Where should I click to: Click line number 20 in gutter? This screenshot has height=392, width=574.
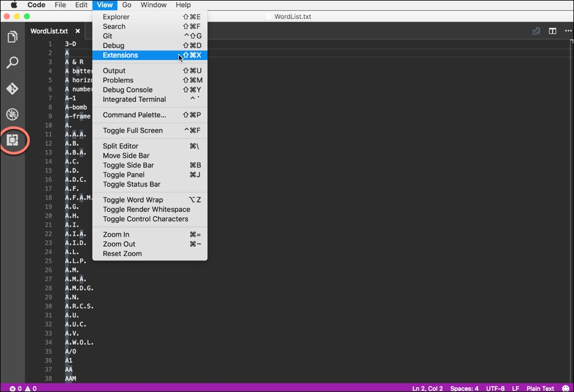click(x=49, y=216)
